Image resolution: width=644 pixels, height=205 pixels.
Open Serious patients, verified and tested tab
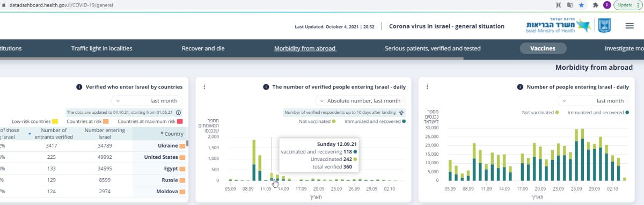tap(433, 48)
